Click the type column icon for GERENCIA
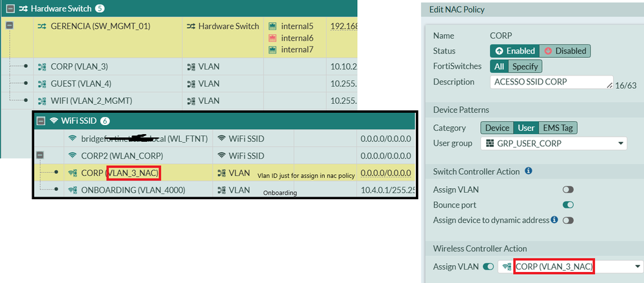Viewport: 644px width, 283px height. (x=191, y=26)
